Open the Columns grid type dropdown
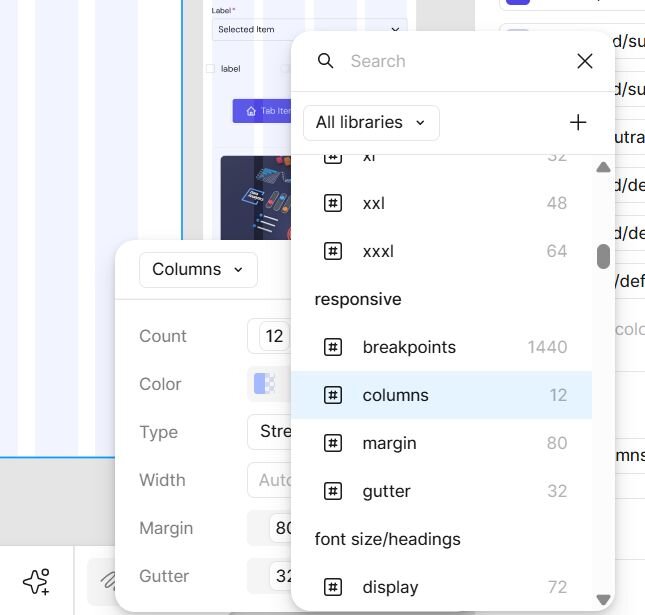The width and height of the screenshot is (645, 615). click(x=198, y=269)
